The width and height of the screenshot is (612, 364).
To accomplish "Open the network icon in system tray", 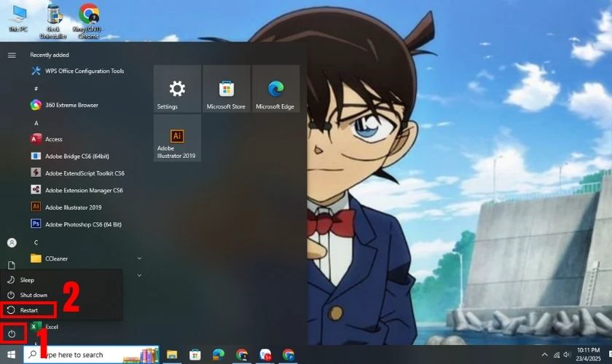I will click(x=557, y=355).
